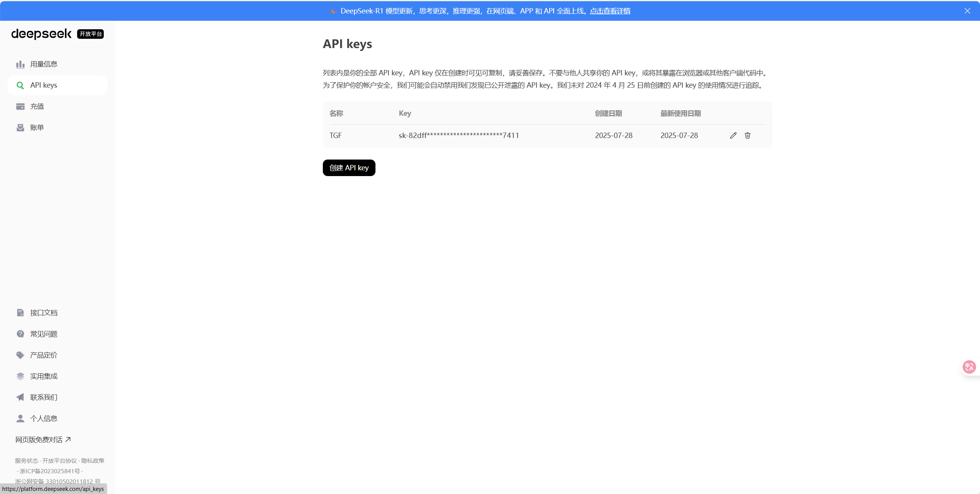
Task: Click the external arrow beside 网页版免费对话
Action: click(68, 439)
